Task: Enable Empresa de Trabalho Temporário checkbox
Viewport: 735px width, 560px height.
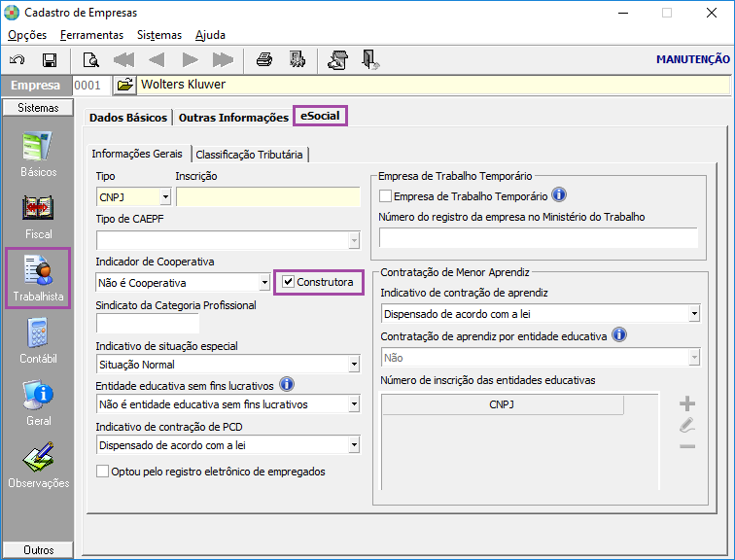Action: pos(385,195)
